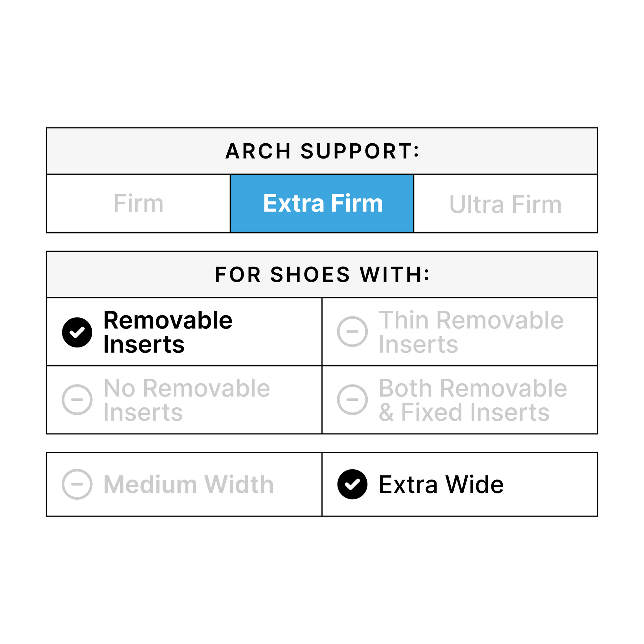Pick the Both Removable & Fixed Inserts text
Screen dimensions: 644x644
(x=473, y=400)
